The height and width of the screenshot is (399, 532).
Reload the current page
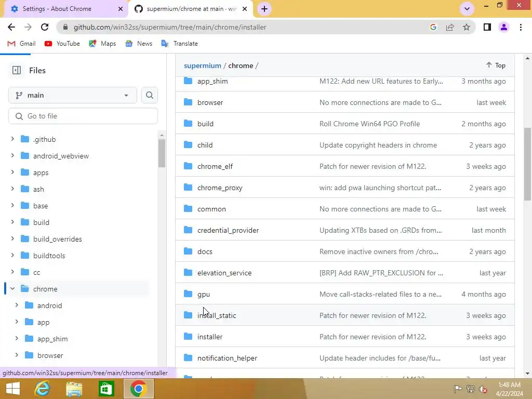[x=45, y=27]
